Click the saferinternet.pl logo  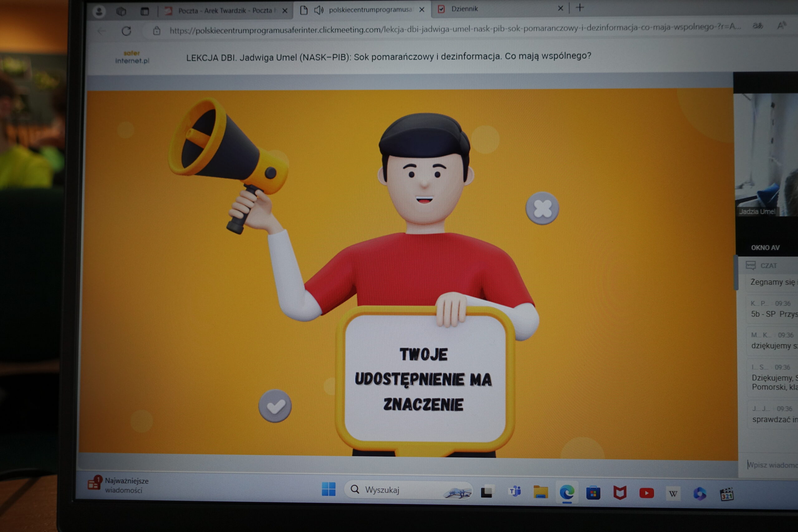click(132, 57)
